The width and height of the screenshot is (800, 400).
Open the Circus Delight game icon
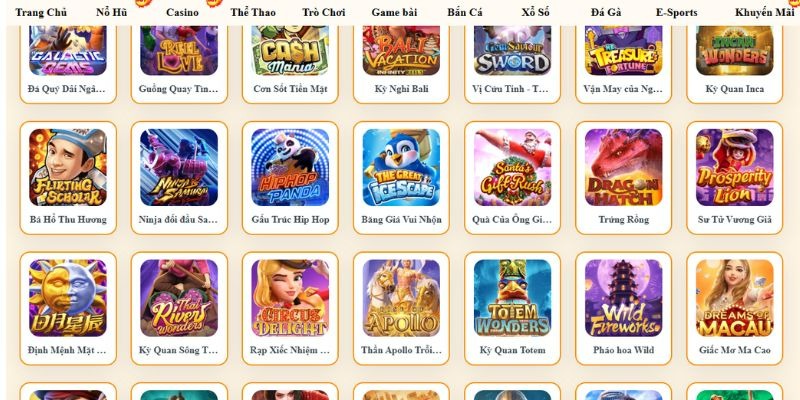click(x=290, y=298)
